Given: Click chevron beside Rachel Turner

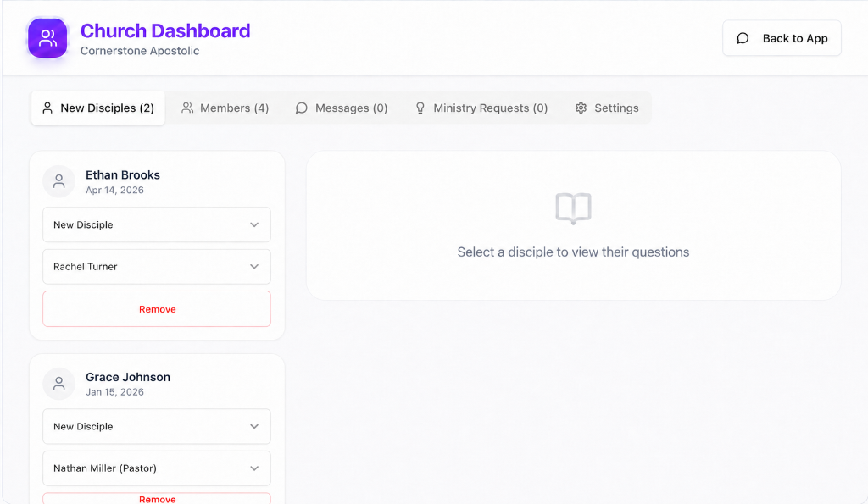Looking at the screenshot, I should 254,267.
